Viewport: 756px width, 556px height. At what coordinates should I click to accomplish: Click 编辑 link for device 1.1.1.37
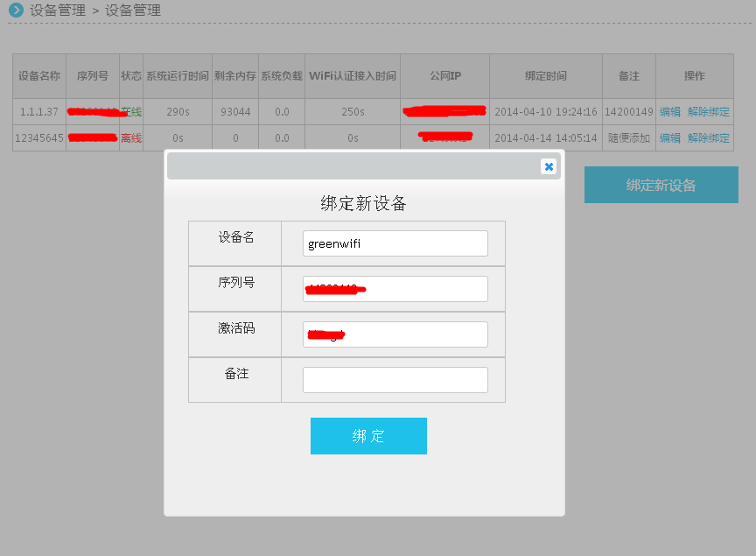click(x=669, y=112)
